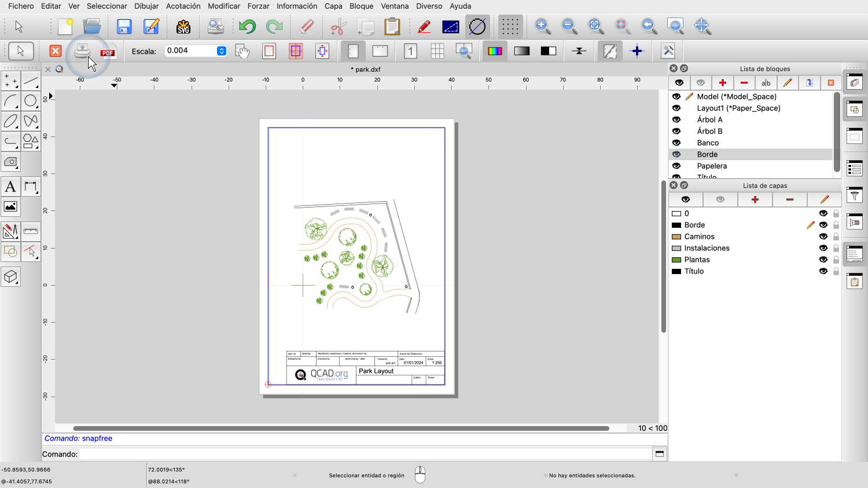Select the Circle drawing tool
The image size is (868, 488).
31,101
